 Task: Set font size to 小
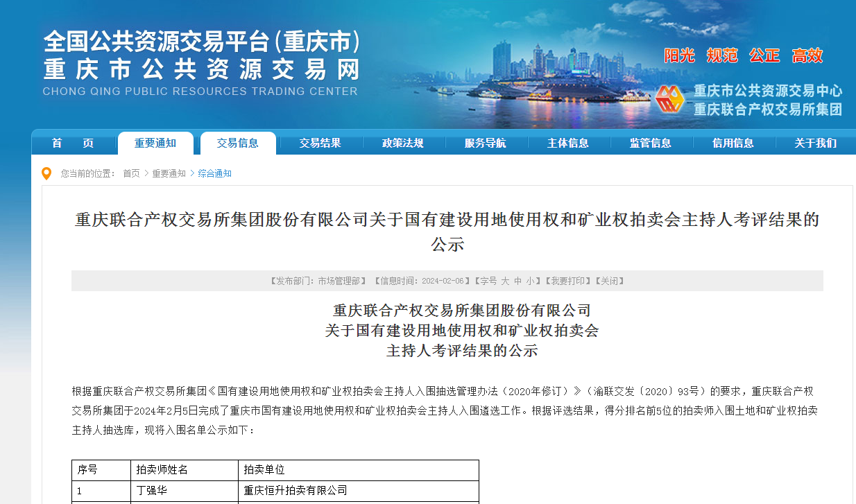(x=530, y=281)
